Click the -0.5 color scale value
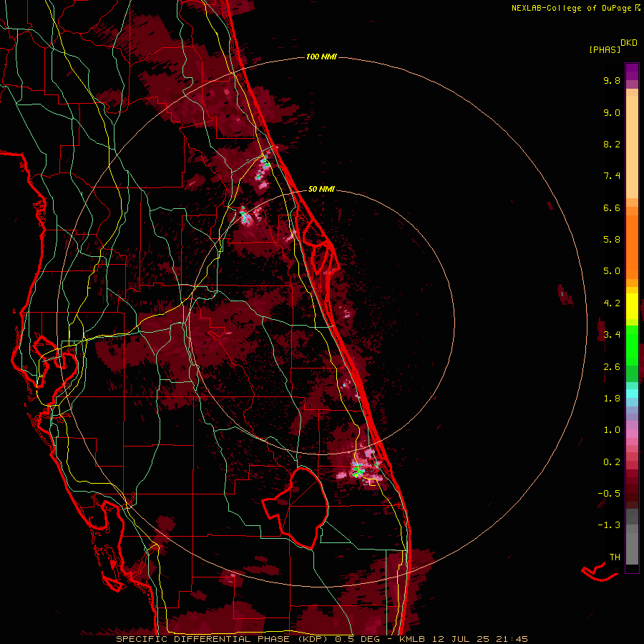 (x=609, y=494)
